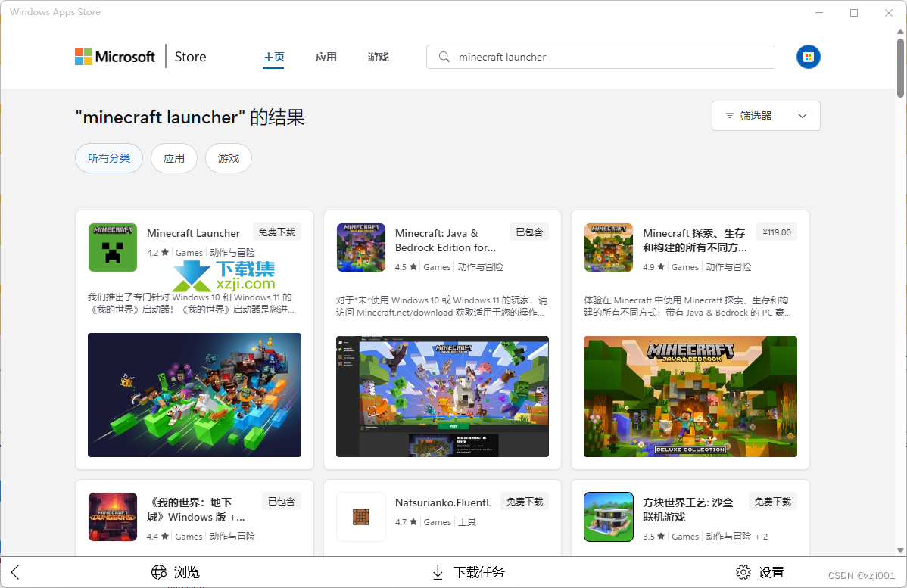Click 已包含 on Minecraft Dungeons card

point(281,501)
